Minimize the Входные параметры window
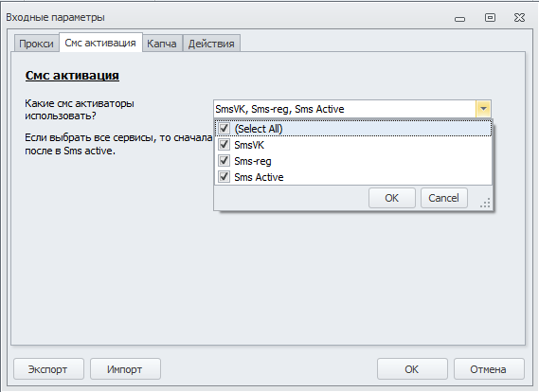 click(460, 19)
